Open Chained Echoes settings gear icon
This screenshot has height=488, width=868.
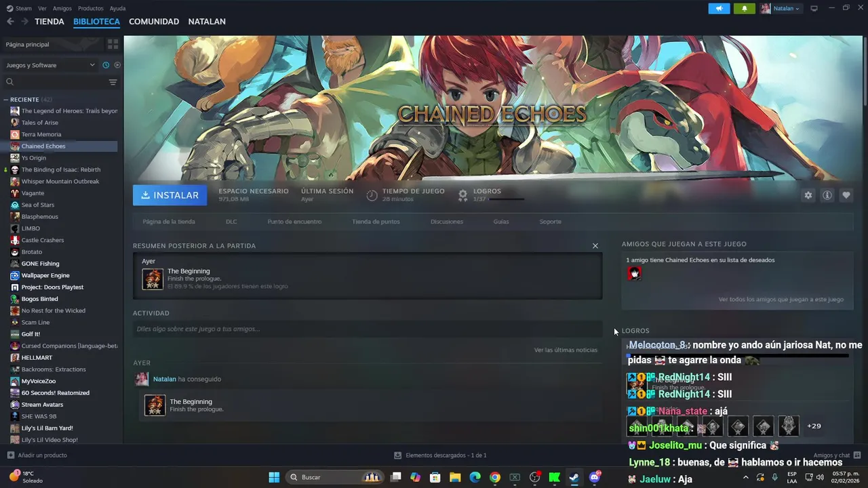tap(808, 195)
